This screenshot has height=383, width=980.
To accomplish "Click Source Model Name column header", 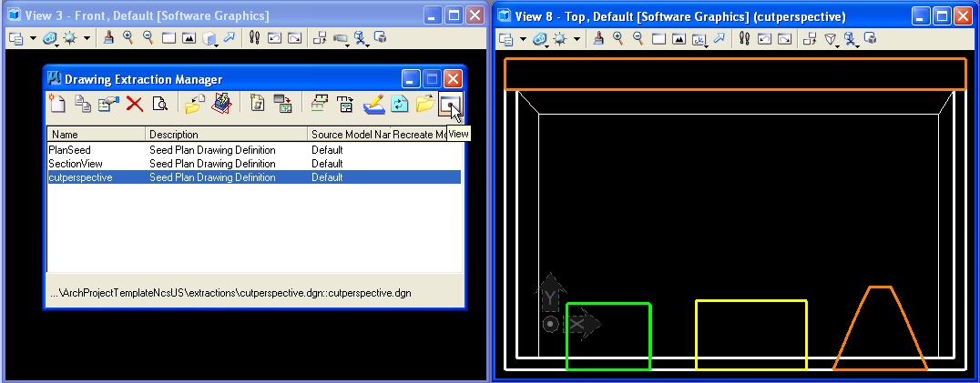I will coord(350,134).
